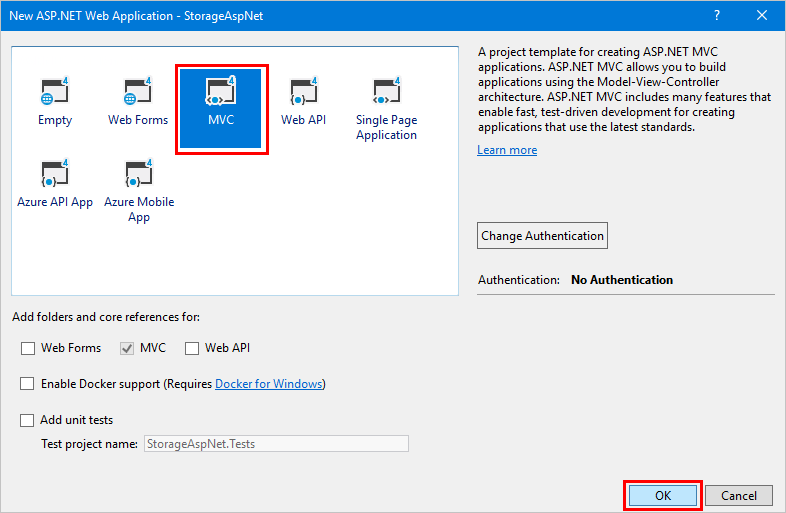The image size is (786, 513).
Task: Select the Empty project template
Action: pos(55,102)
